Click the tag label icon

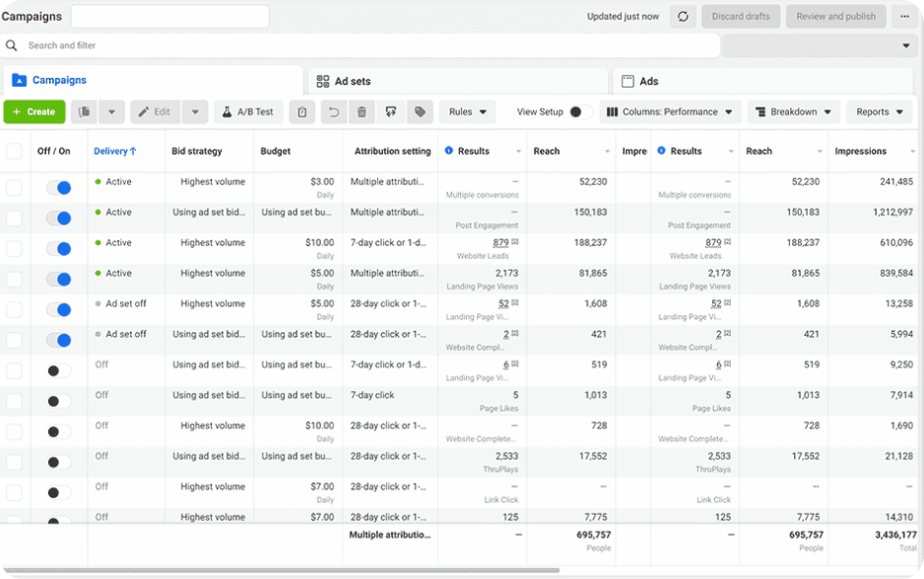click(x=421, y=112)
